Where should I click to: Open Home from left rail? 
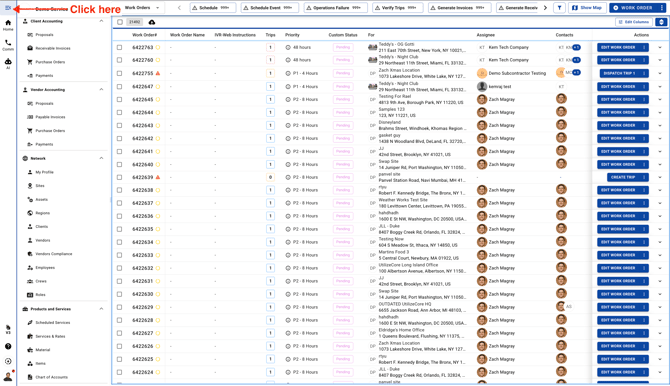[x=8, y=25]
